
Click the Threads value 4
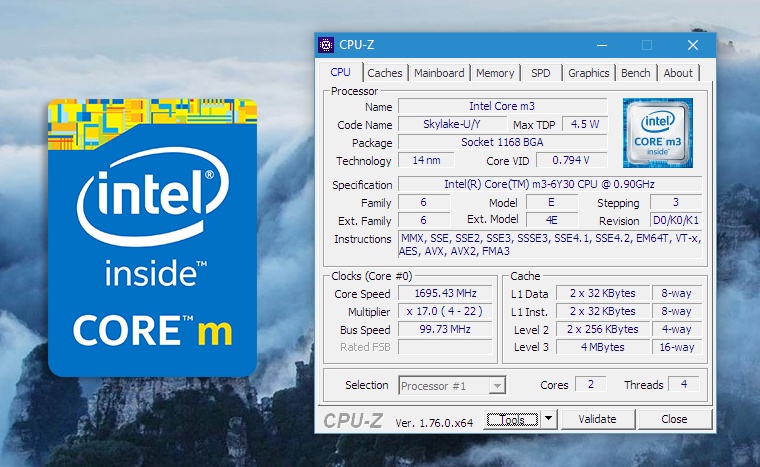[683, 384]
